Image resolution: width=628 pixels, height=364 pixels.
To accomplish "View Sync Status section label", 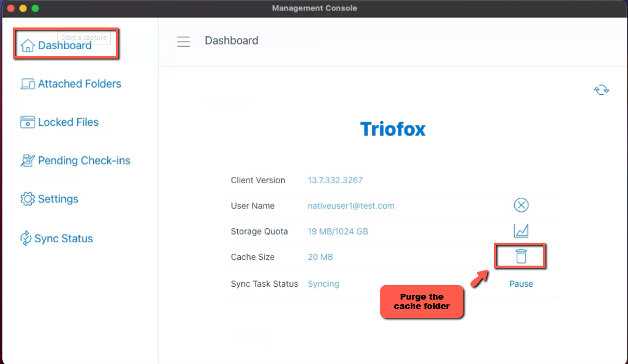I will pyautogui.click(x=64, y=238).
